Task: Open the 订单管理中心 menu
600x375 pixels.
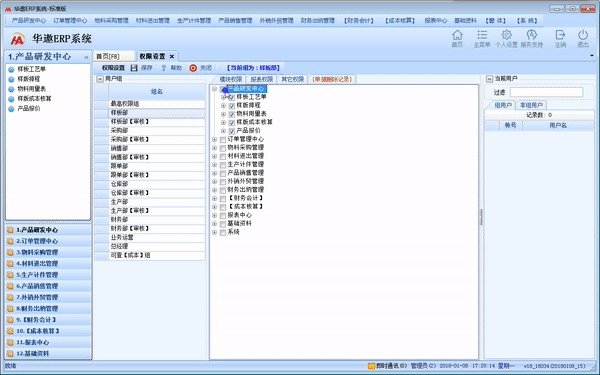Action: click(70, 21)
